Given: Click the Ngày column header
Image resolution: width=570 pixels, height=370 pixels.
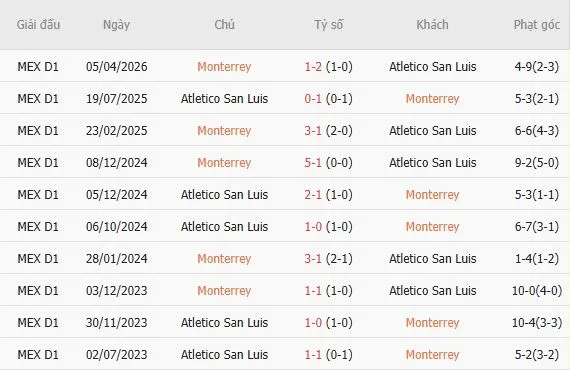Looking at the screenshot, I should tap(116, 25).
